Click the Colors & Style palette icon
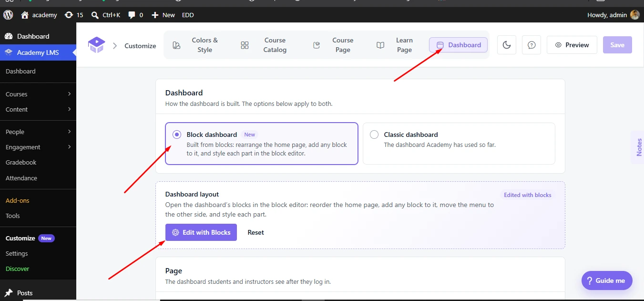The image size is (644, 301). (x=176, y=45)
